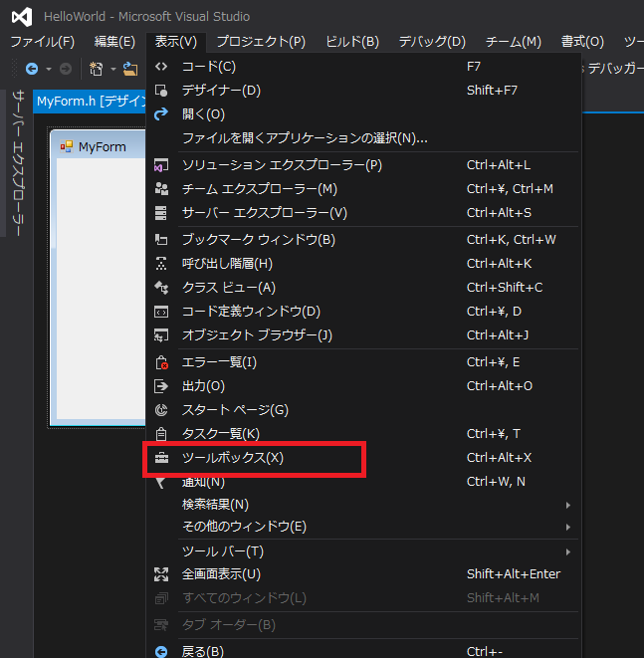Viewport: 644px width, 658px height.
Task: Click the ソリューション エクスプローラー icon
Action: tap(161, 165)
